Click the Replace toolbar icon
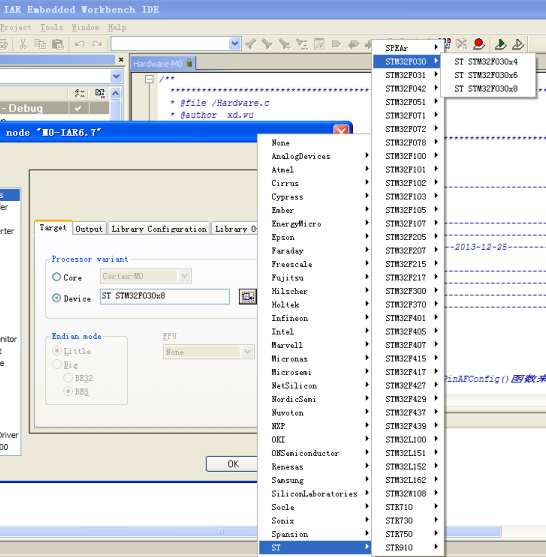Image resolution: width=546 pixels, height=557 pixels. tap(302, 44)
